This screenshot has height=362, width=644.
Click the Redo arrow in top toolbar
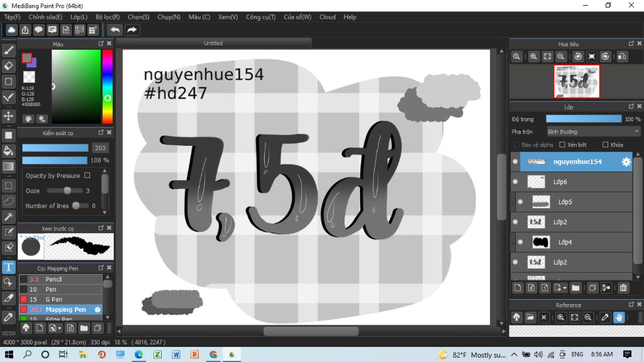[132, 30]
